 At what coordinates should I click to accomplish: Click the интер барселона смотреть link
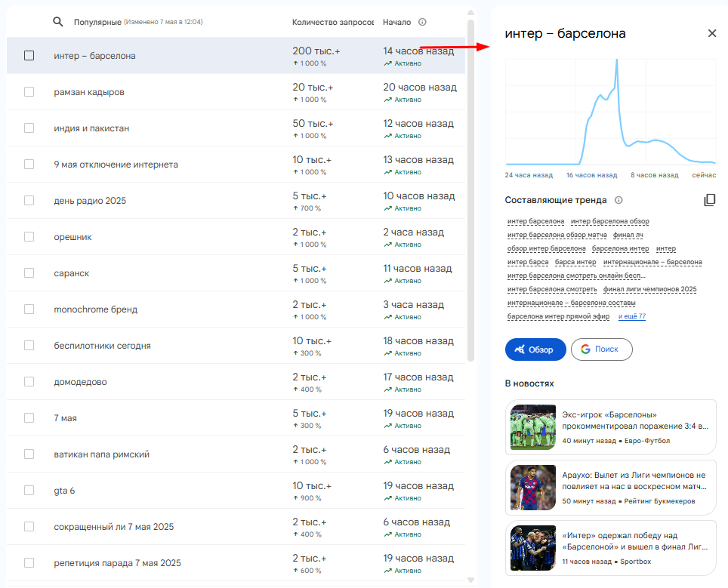[x=552, y=290]
